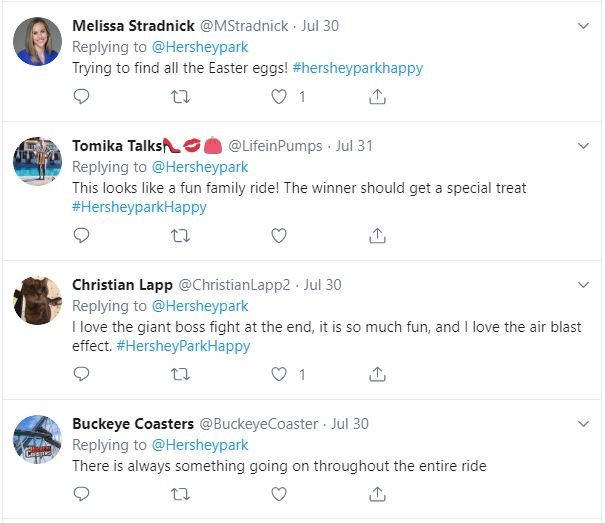Retweet Melissa Stradnick's Easter eggs tweet

point(180,97)
